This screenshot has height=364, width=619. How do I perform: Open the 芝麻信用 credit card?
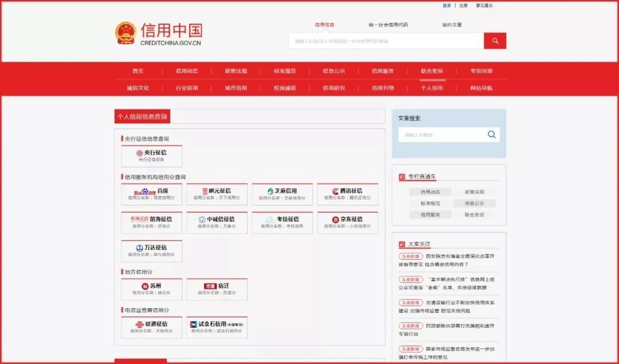tap(282, 194)
